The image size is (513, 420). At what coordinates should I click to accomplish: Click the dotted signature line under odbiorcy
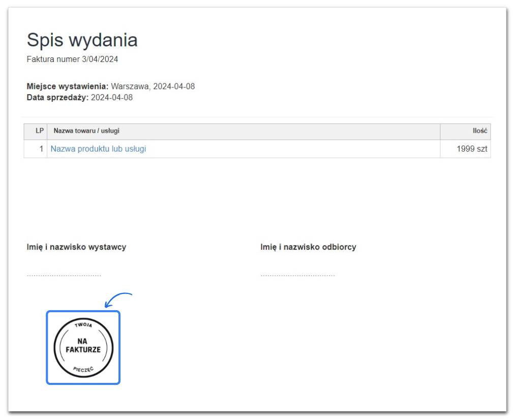pos(298,276)
